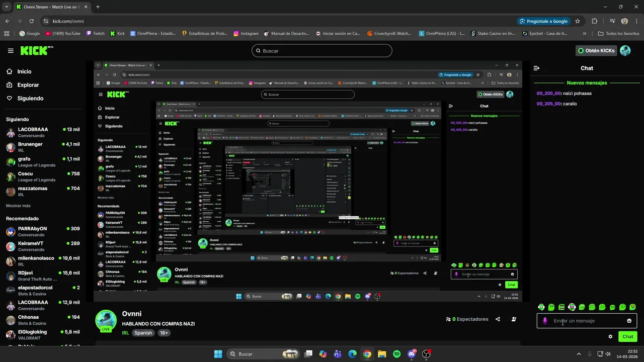Viewport: 644px width, 362px height.
Task: Open the YouTube bookmark
Action: coord(63,34)
